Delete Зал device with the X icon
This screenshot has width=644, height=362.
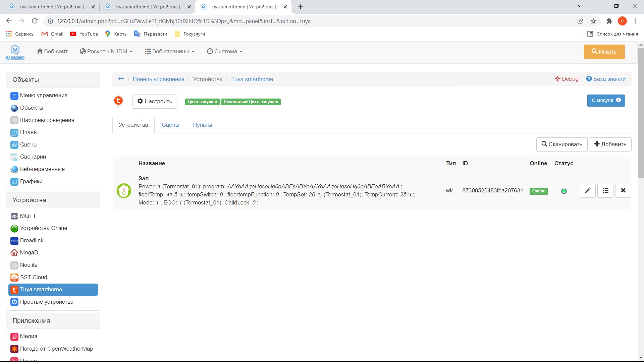tap(623, 190)
